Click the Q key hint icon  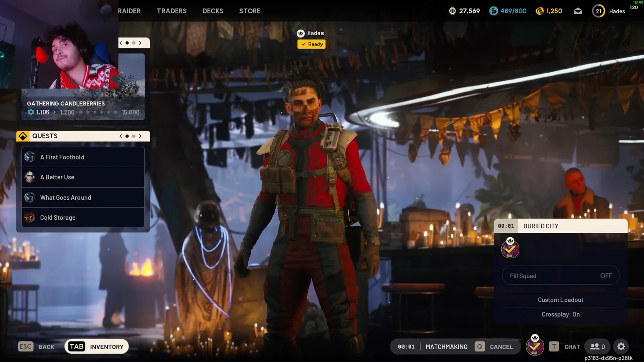click(x=480, y=346)
